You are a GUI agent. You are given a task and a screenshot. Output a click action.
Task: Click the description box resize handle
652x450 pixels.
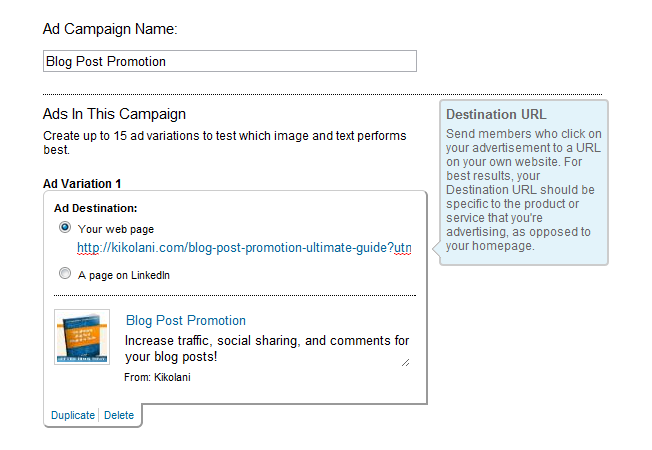[x=406, y=362]
